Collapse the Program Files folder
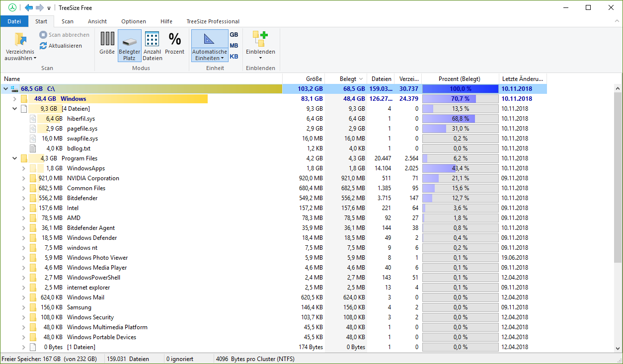 point(15,158)
